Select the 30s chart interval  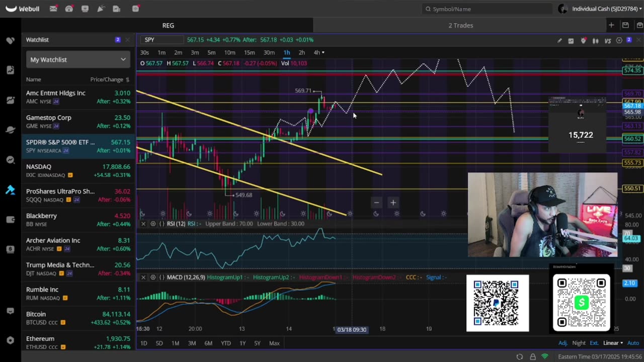pos(144,53)
